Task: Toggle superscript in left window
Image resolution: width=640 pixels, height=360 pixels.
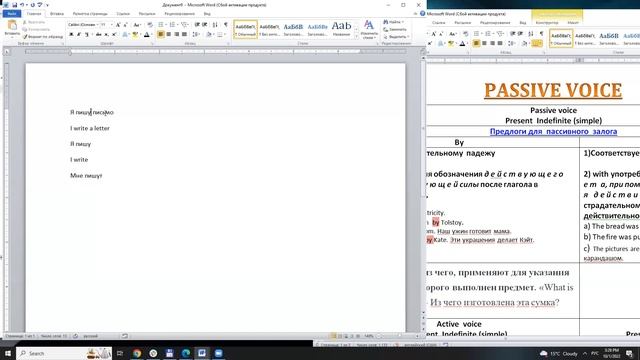Action: point(114,35)
